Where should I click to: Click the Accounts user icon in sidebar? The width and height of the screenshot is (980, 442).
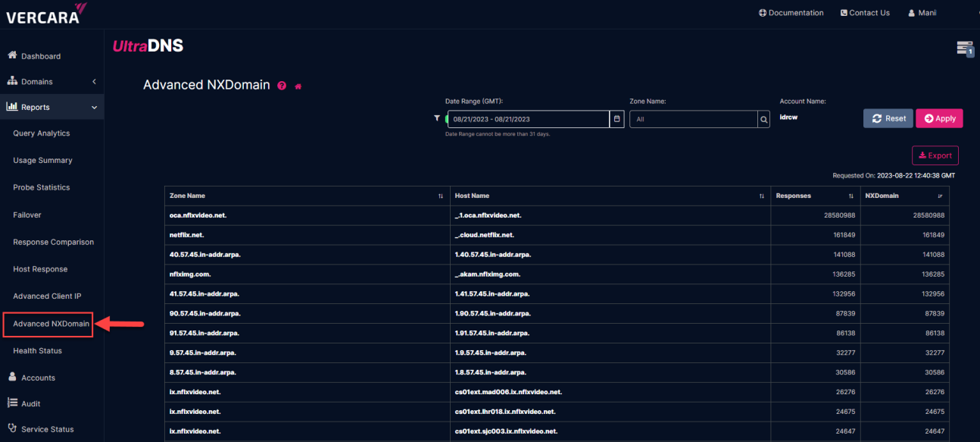[x=12, y=377]
